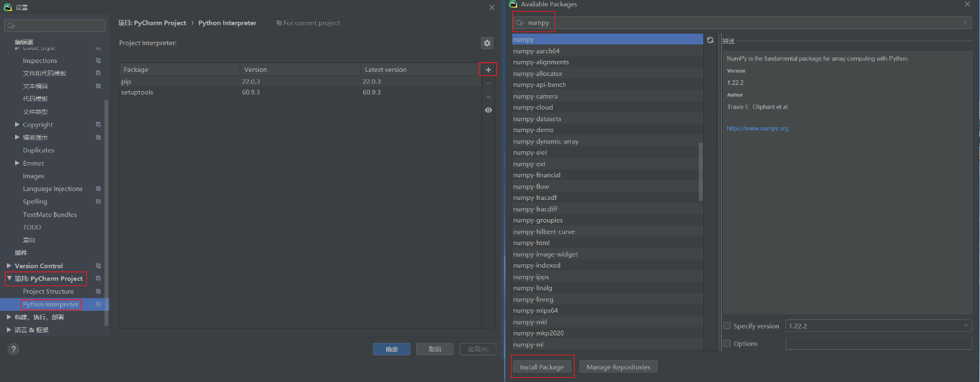980x382 pixels.
Task: Collapse the 项目: PyCharm Project node
Action: (9, 279)
